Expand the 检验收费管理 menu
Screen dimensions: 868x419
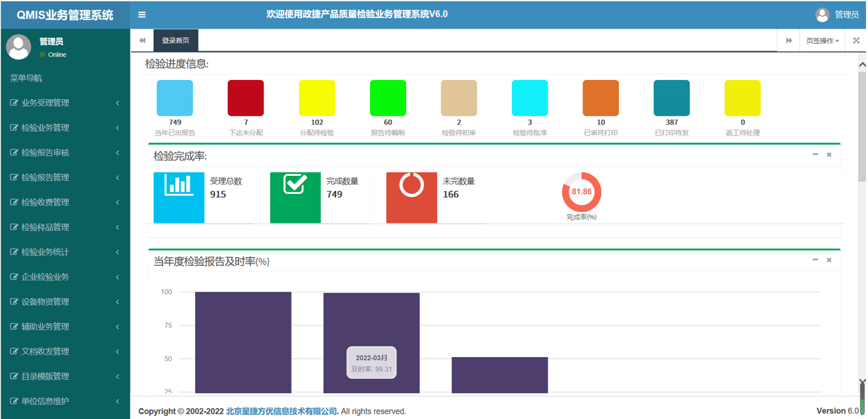(x=65, y=203)
